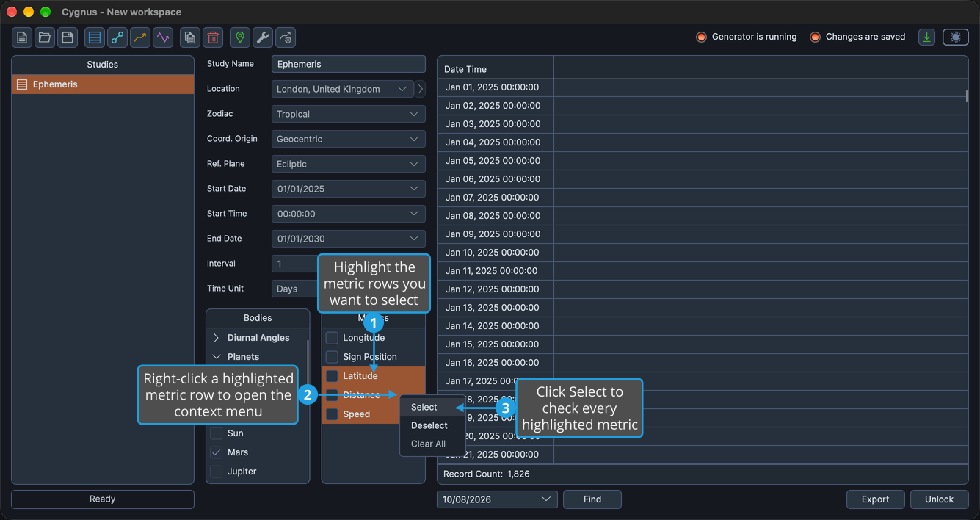Image resolution: width=980 pixels, height=520 pixels.
Task: Open the Start Time dropdown
Action: pos(349,214)
